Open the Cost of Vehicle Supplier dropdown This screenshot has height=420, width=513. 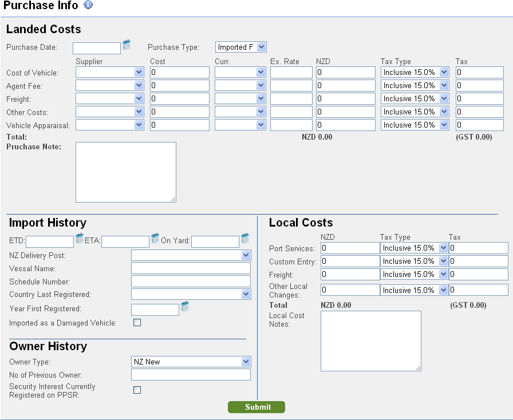pos(109,72)
